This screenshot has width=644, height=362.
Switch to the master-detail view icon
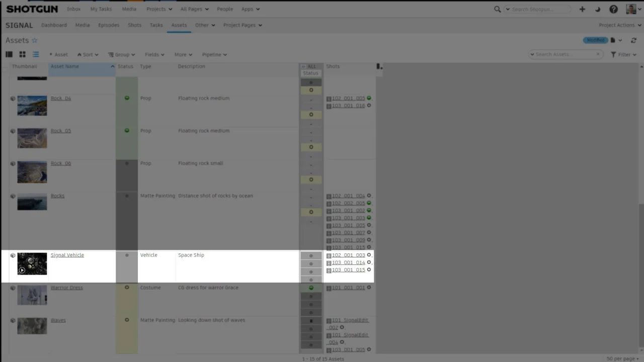tap(9, 54)
